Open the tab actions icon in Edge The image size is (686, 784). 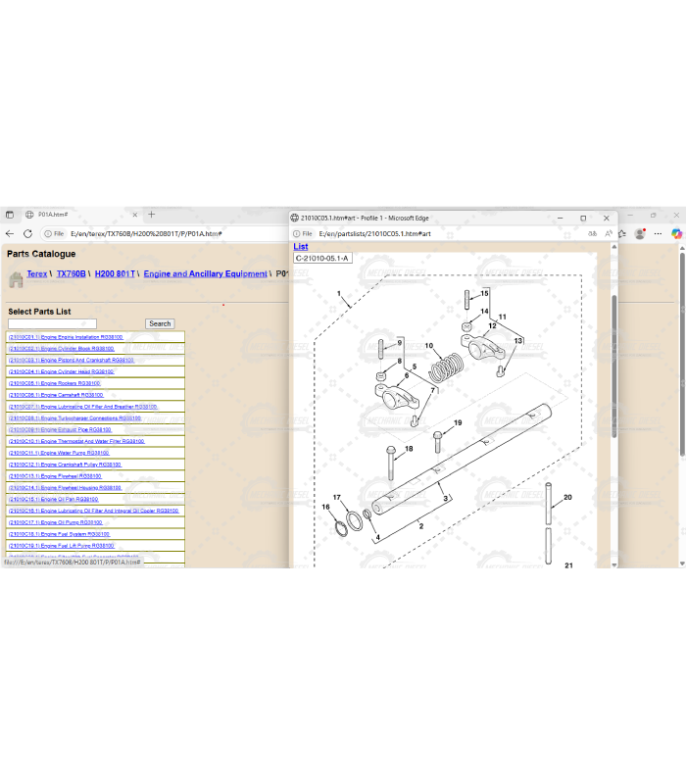[x=9, y=214]
